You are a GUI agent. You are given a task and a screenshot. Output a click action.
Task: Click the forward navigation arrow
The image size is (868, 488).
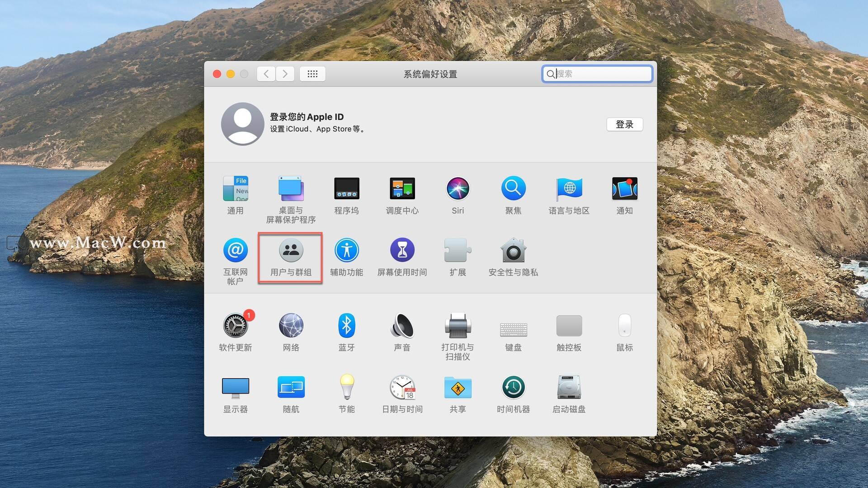click(x=285, y=74)
